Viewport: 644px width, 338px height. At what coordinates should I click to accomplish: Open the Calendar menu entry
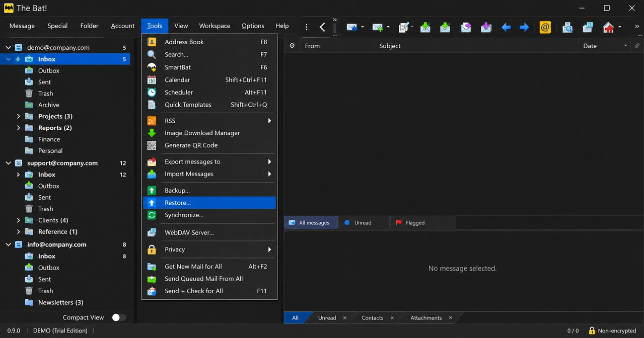pyautogui.click(x=209, y=79)
